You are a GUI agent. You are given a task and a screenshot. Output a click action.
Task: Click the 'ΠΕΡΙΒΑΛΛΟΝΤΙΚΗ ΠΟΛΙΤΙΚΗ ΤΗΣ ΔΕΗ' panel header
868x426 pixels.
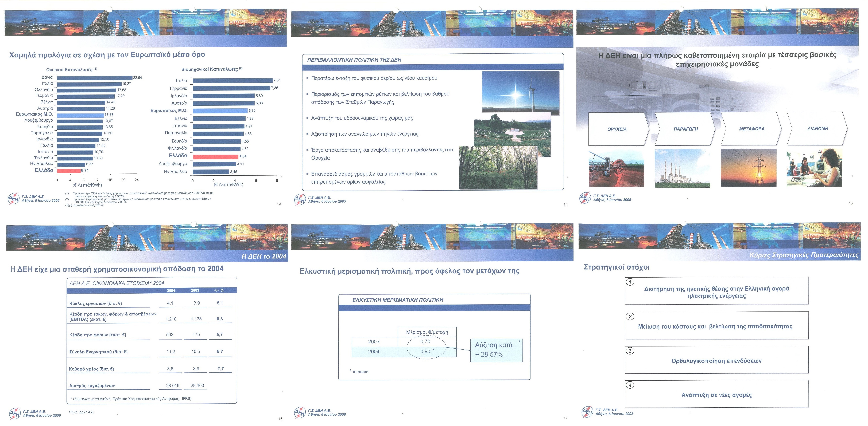pyautogui.click(x=354, y=60)
